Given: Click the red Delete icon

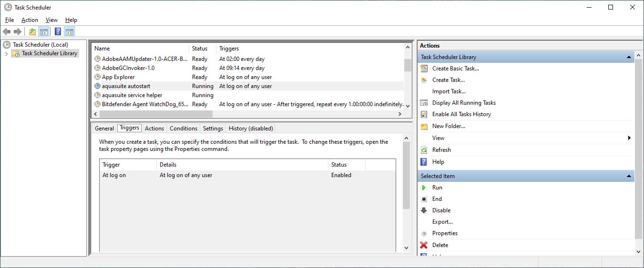Looking at the screenshot, I should (424, 245).
